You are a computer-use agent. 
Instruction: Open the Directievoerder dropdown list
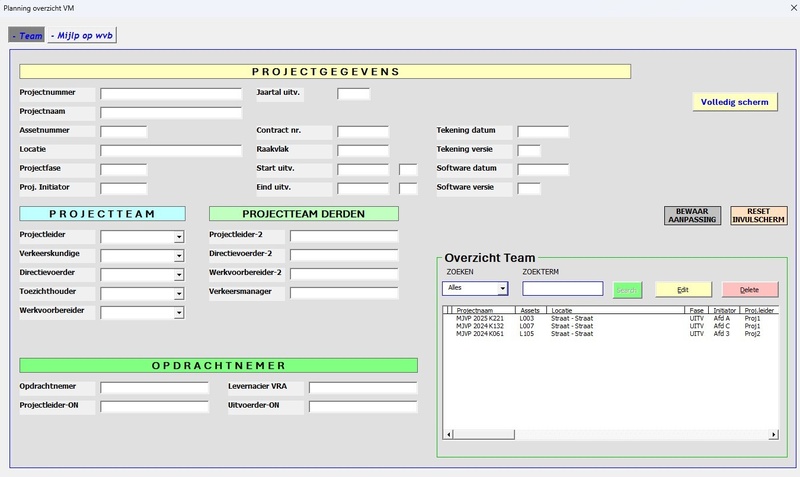179,274
